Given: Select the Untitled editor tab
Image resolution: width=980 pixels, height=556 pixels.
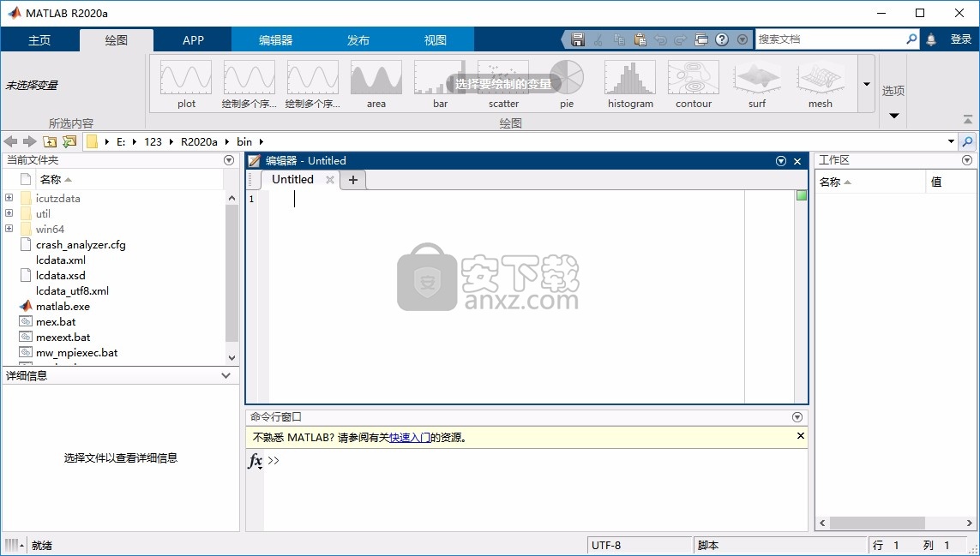Looking at the screenshot, I should coord(292,179).
